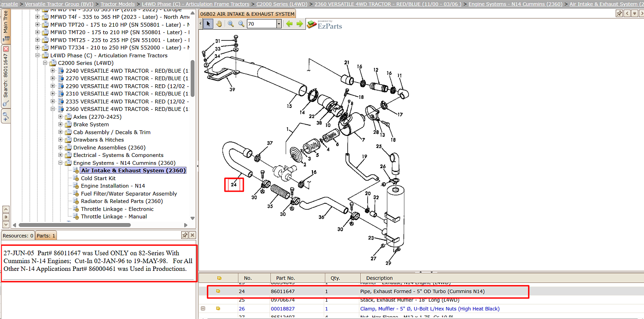Zoom in on the diagram
Screen dimensions: 644x319
(x=231, y=24)
